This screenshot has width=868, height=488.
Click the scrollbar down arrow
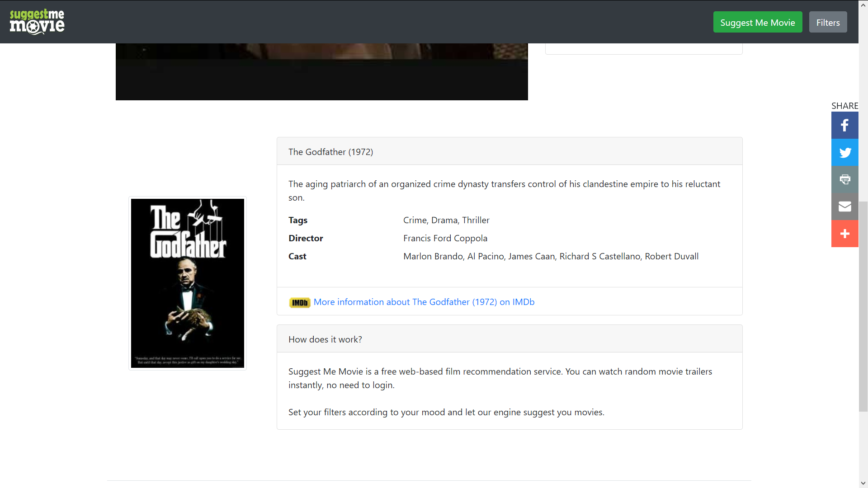coord(863,483)
